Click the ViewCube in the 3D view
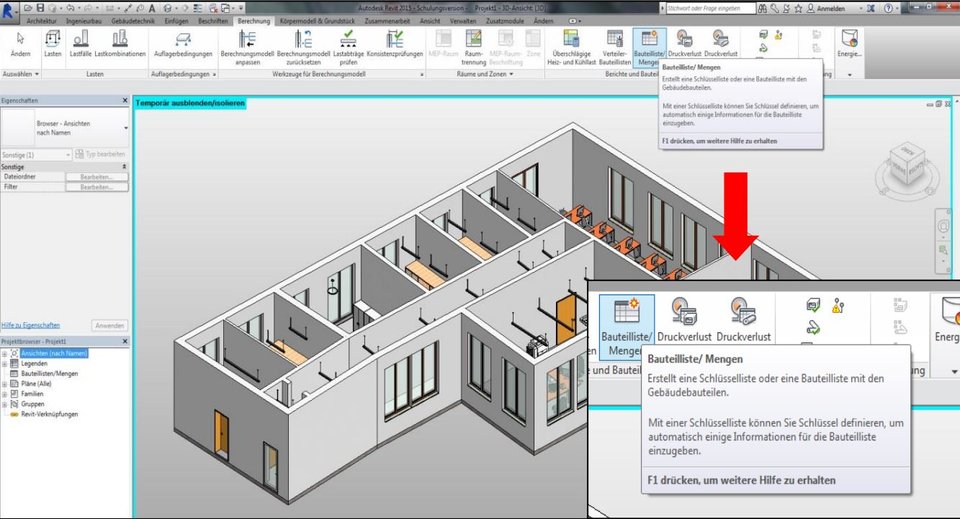960x519 pixels. pyautogui.click(x=906, y=165)
